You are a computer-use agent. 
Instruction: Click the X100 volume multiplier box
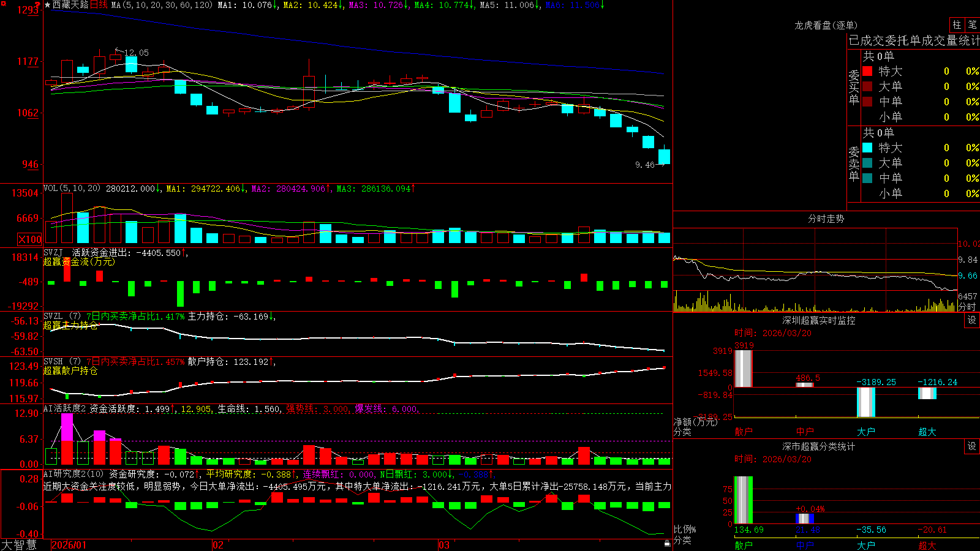29,239
